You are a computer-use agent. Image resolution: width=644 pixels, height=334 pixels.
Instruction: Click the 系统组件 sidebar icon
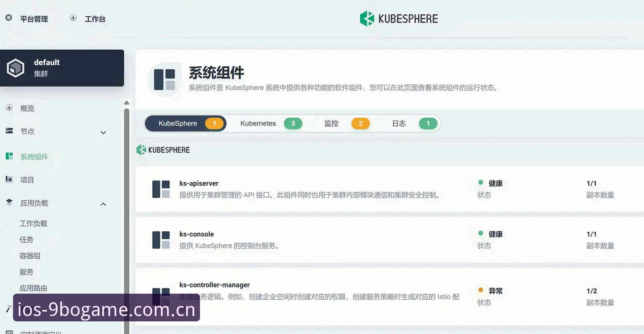tap(9, 156)
